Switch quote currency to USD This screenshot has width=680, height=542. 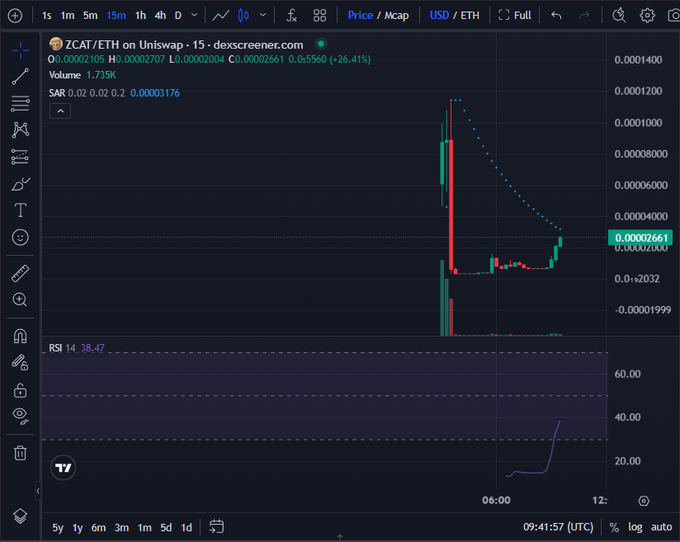pyautogui.click(x=439, y=16)
